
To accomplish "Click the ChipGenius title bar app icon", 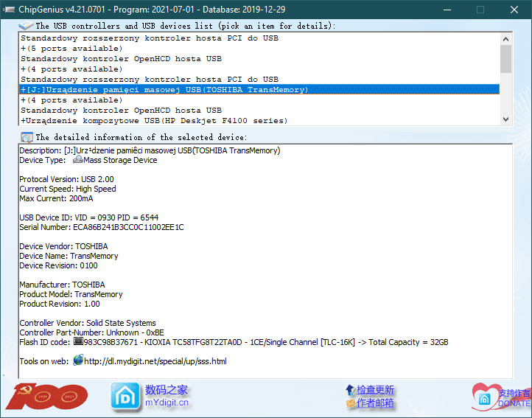I will (x=9, y=10).
